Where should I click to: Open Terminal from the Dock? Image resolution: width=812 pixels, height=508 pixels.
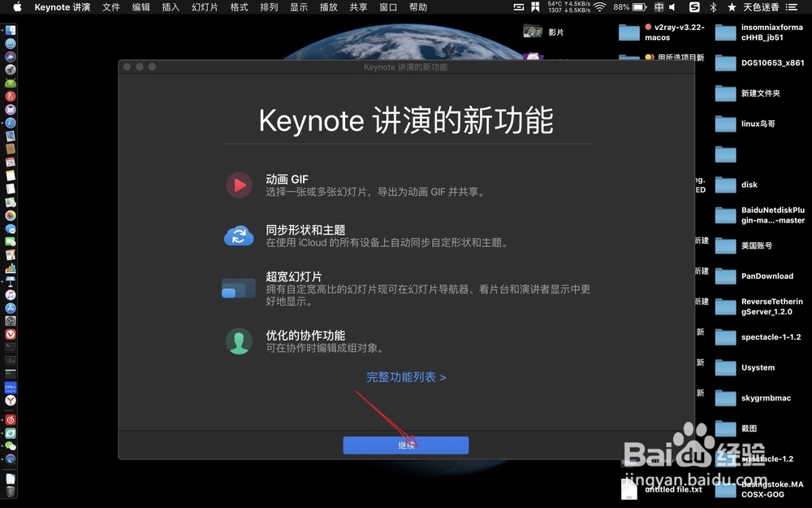[x=11, y=347]
